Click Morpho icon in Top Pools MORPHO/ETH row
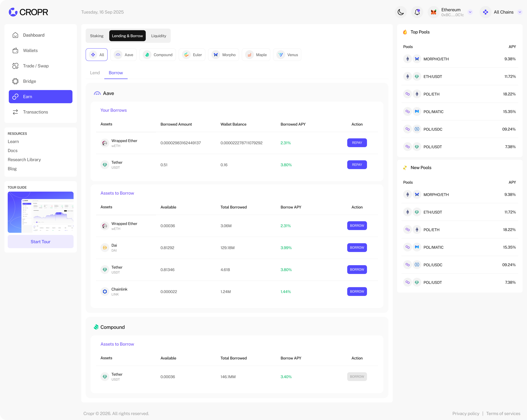 [417, 59]
